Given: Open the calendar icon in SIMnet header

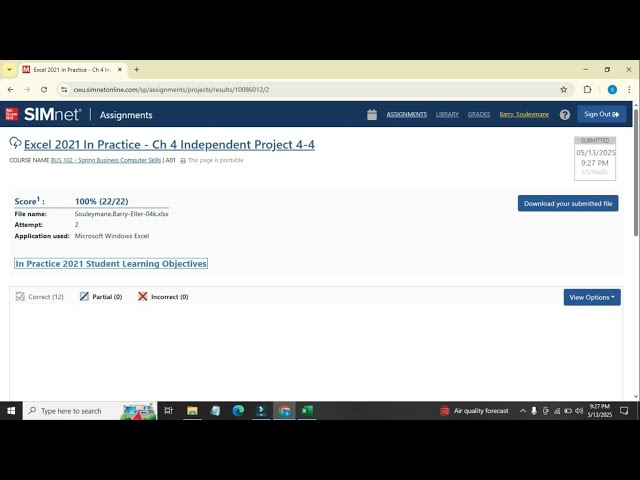Looking at the screenshot, I should (372, 115).
